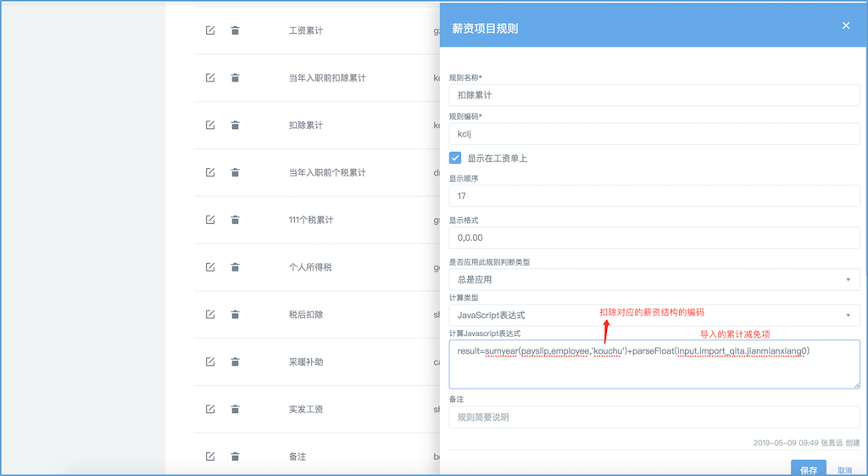Select the 当年入职前扣除累计 row name
The image size is (868, 476).
tap(327, 77)
